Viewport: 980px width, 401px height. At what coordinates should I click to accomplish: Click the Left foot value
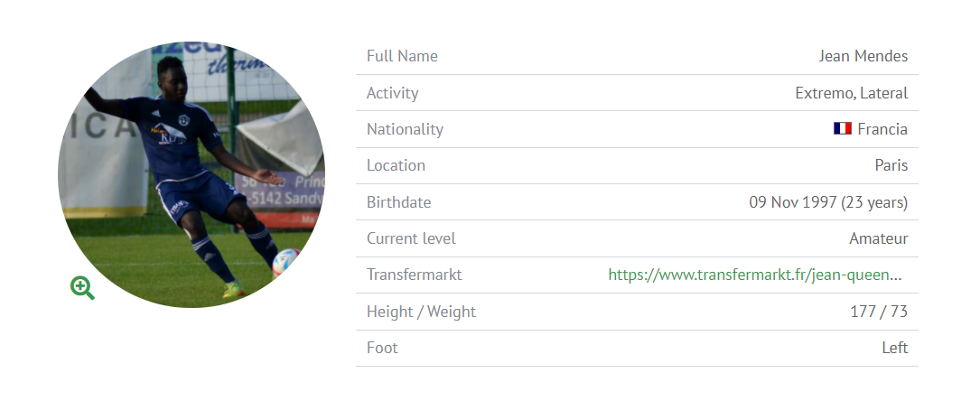click(895, 348)
